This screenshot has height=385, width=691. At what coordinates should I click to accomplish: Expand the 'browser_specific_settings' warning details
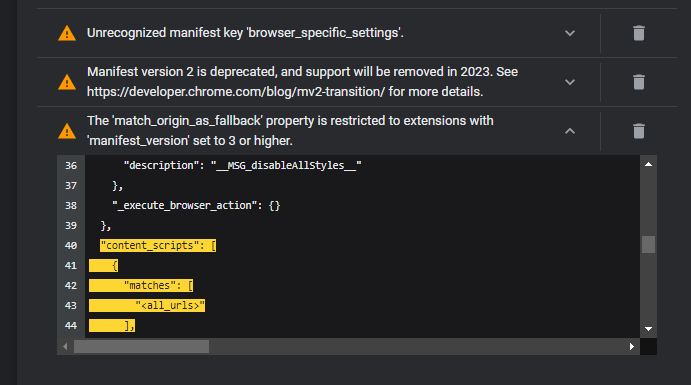point(570,33)
